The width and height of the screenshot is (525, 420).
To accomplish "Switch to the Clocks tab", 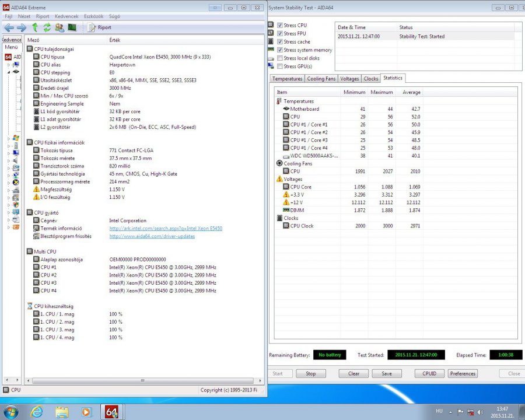I will pos(370,78).
